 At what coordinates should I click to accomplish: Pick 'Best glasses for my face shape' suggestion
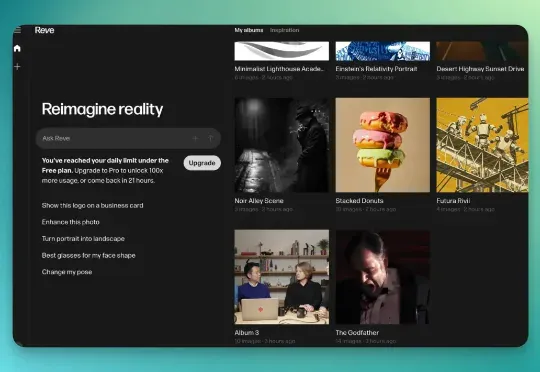pyautogui.click(x=89, y=256)
